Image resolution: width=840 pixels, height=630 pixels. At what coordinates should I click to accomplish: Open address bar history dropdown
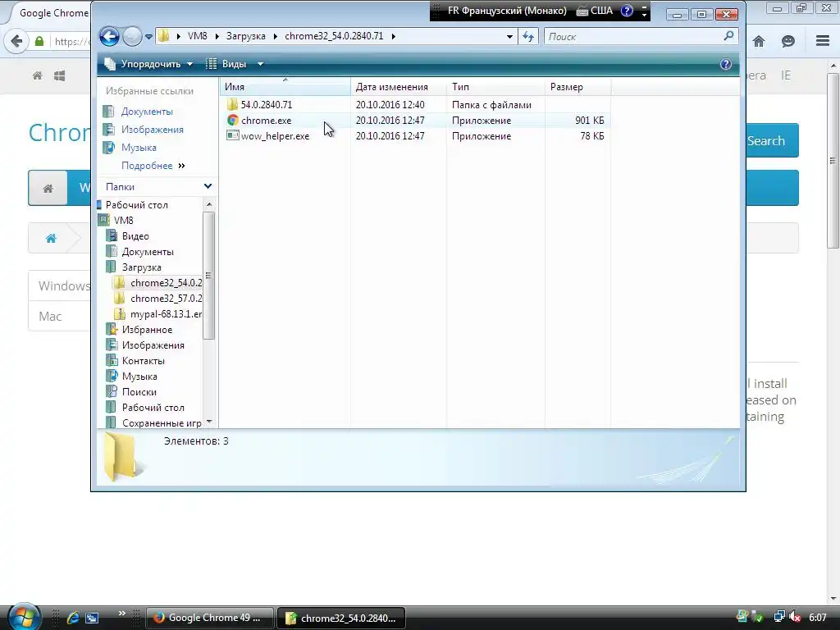(509, 36)
